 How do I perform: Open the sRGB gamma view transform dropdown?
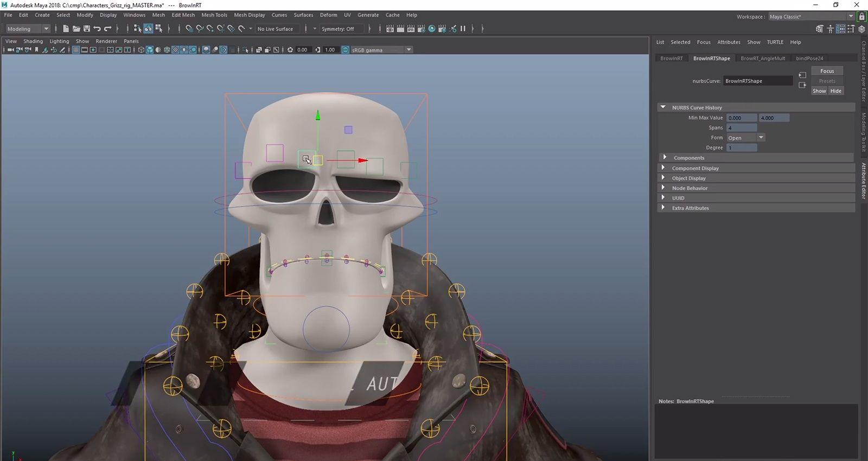(382, 50)
